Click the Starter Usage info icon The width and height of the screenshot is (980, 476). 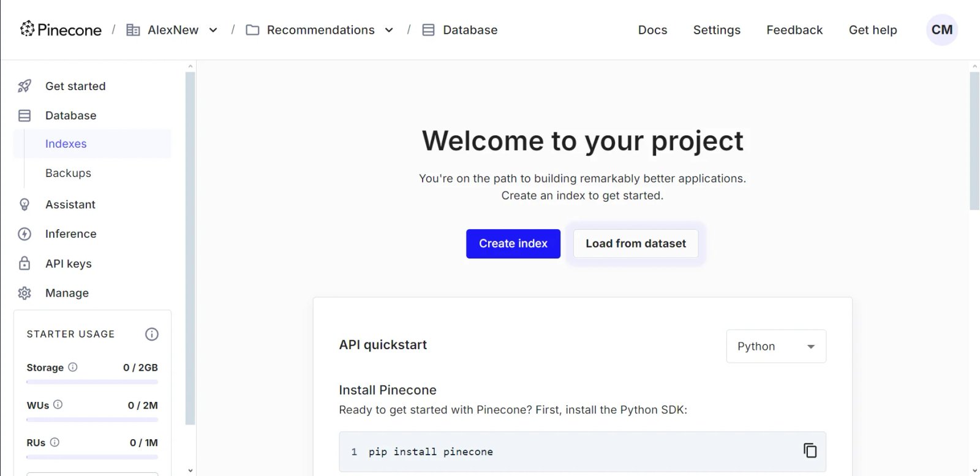click(x=152, y=334)
